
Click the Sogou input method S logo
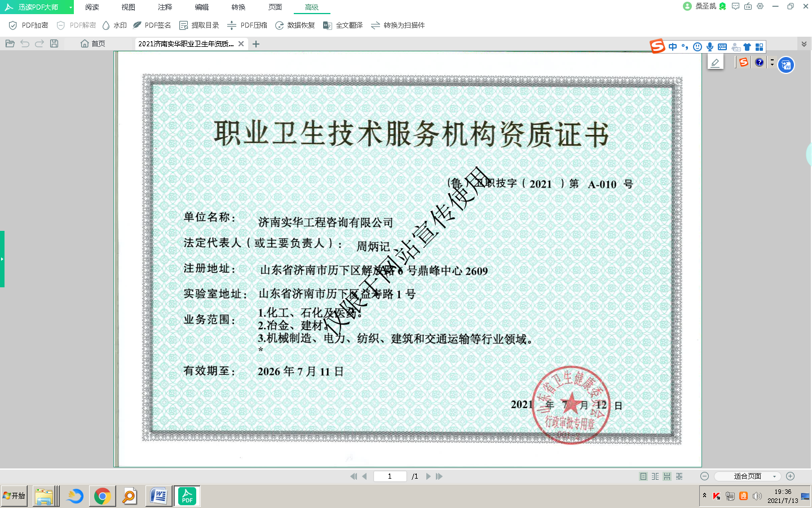coord(657,46)
